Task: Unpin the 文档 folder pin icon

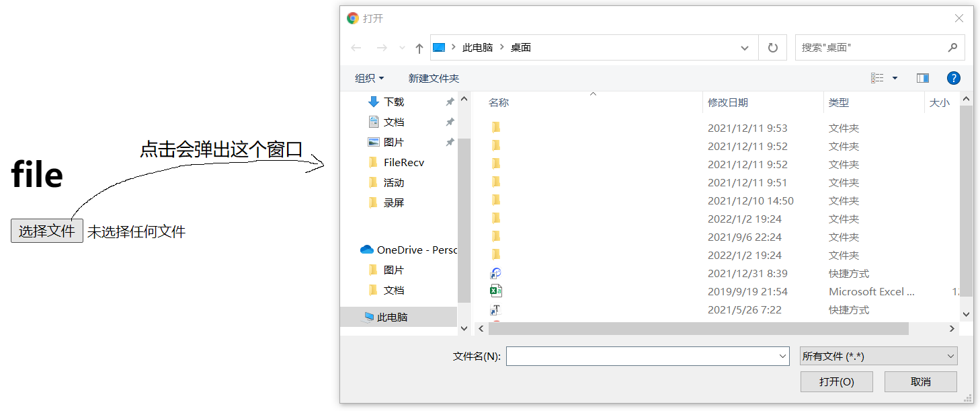Action: [451, 121]
